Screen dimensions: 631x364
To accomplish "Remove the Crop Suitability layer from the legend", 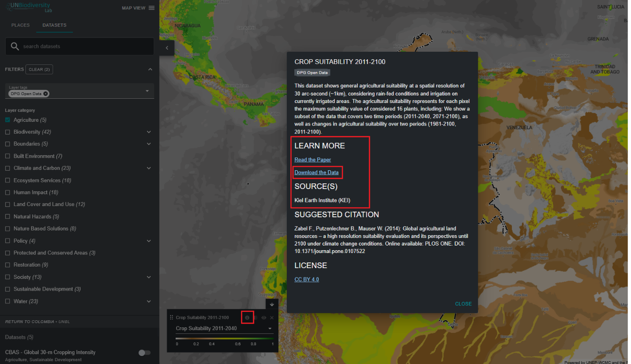I will (x=272, y=318).
